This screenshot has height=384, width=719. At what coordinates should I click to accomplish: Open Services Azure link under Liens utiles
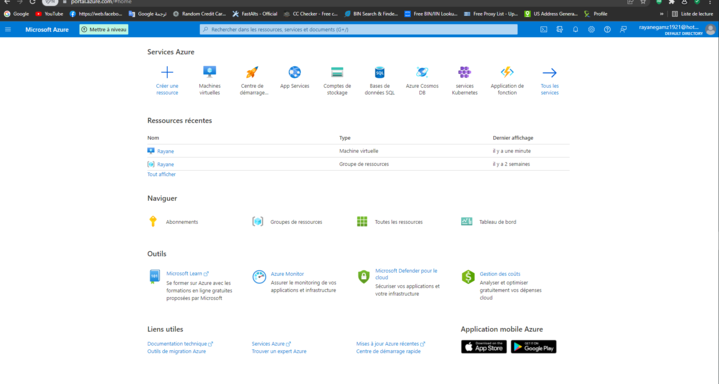coord(271,344)
